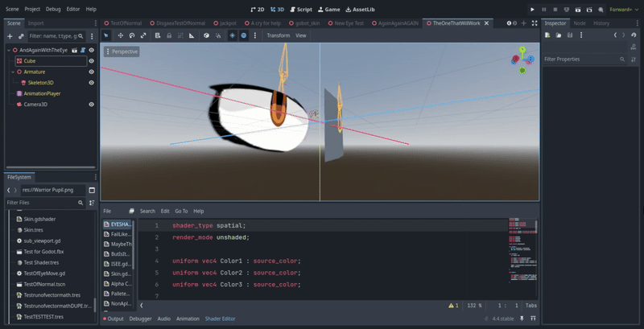The width and height of the screenshot is (644, 329).
Task: Open the Transform menu button
Action: 278,35
